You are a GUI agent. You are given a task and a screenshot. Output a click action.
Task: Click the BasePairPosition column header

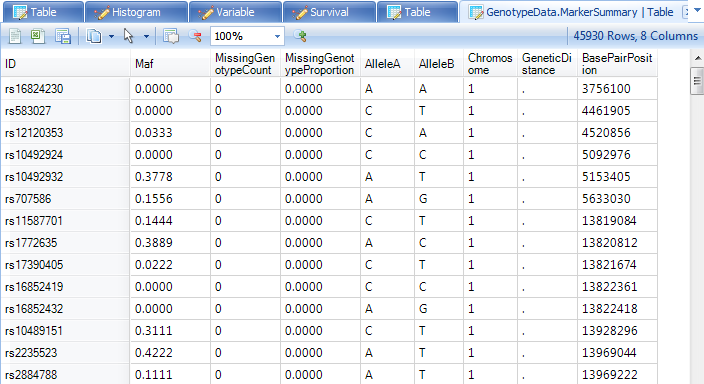click(x=617, y=64)
